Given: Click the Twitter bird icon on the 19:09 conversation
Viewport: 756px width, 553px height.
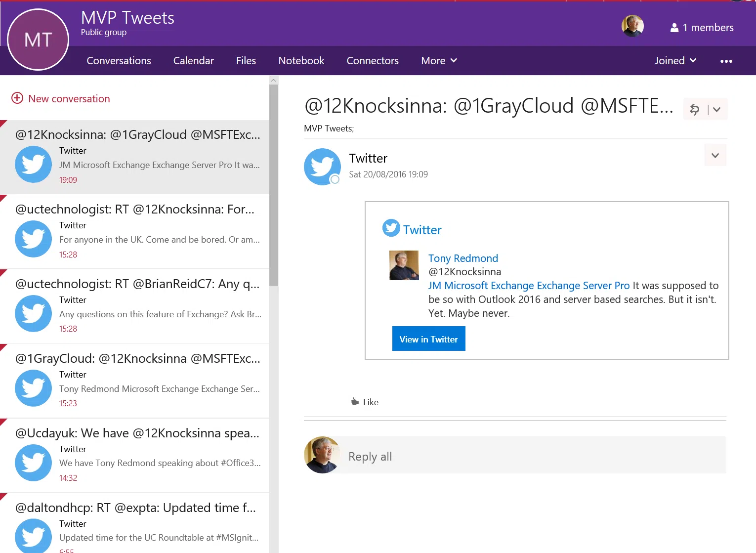Looking at the screenshot, I should tap(34, 164).
